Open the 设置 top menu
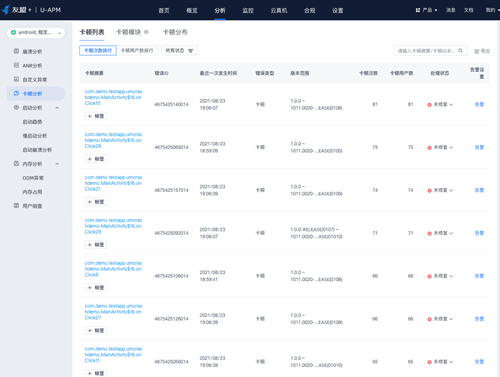The image size is (500, 377). coord(337,10)
